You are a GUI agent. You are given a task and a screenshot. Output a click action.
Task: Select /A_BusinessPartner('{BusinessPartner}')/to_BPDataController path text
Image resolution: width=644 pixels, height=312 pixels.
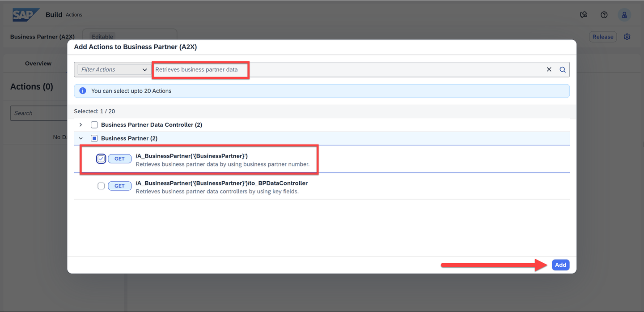pos(222,183)
